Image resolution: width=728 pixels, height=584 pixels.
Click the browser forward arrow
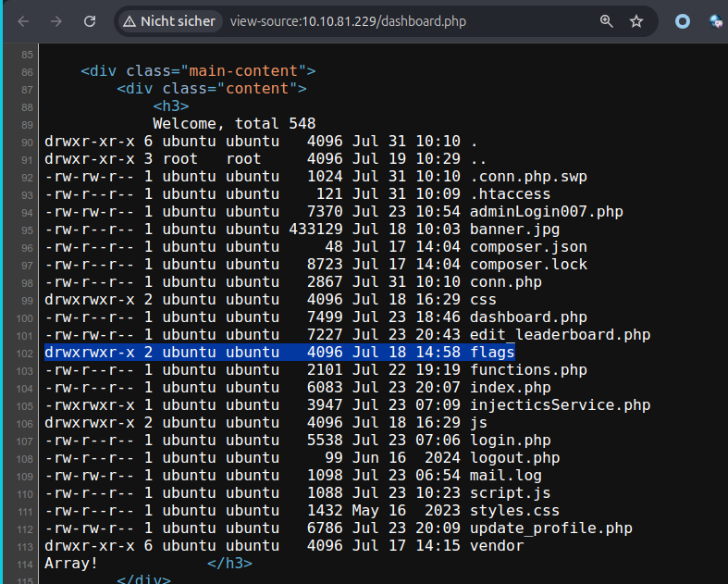pos(56,20)
